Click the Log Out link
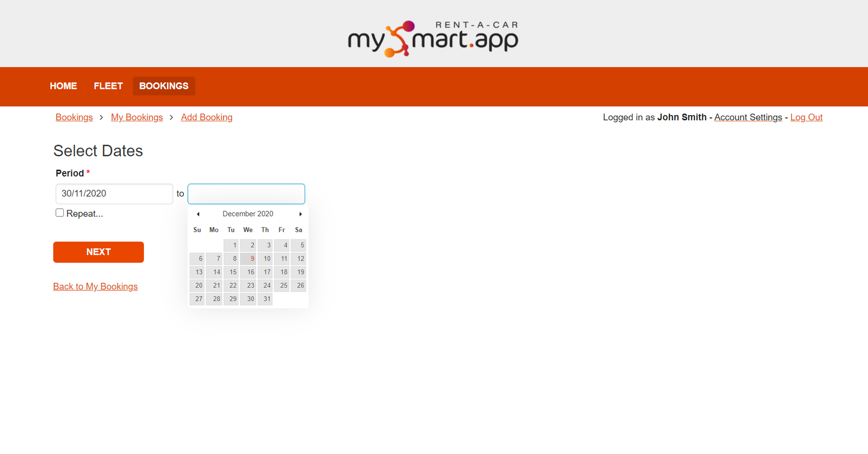 tap(806, 117)
